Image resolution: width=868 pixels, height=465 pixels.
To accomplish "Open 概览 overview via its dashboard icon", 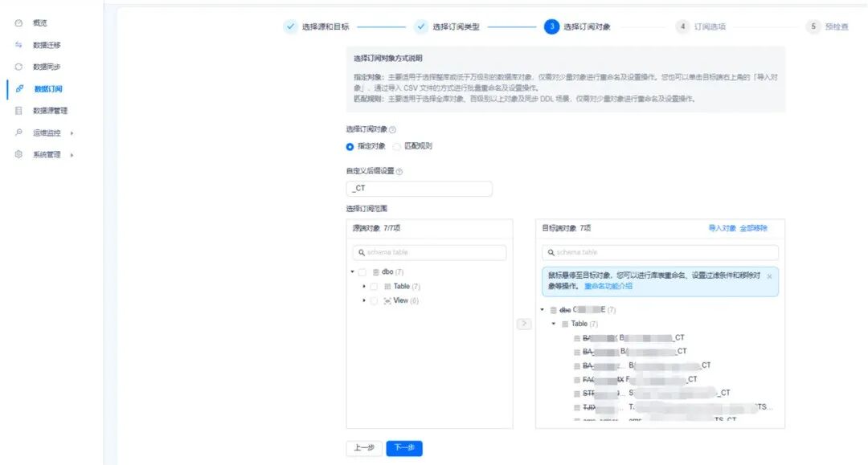I will coord(18,23).
